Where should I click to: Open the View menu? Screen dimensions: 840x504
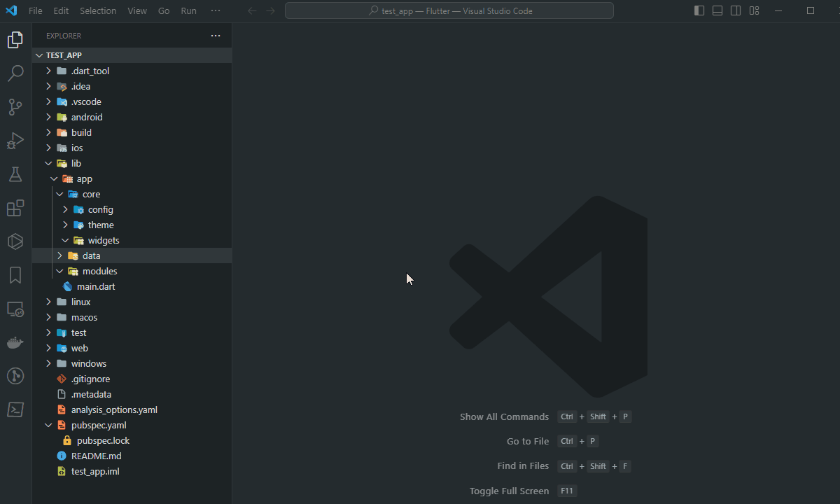tap(137, 10)
